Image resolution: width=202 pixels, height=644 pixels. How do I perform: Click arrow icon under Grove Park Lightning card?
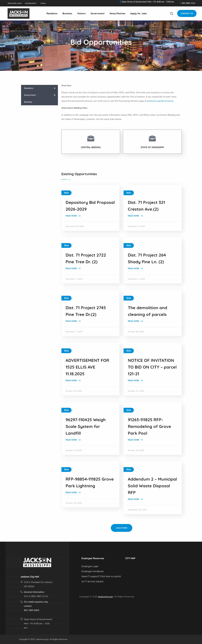[79, 492]
